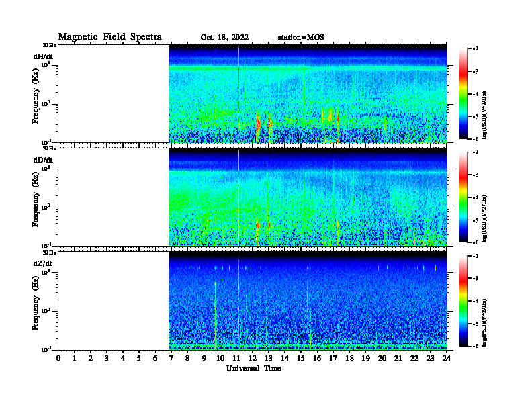Click the time axis tick label 0
The height and width of the screenshot is (411, 532).
point(58,358)
